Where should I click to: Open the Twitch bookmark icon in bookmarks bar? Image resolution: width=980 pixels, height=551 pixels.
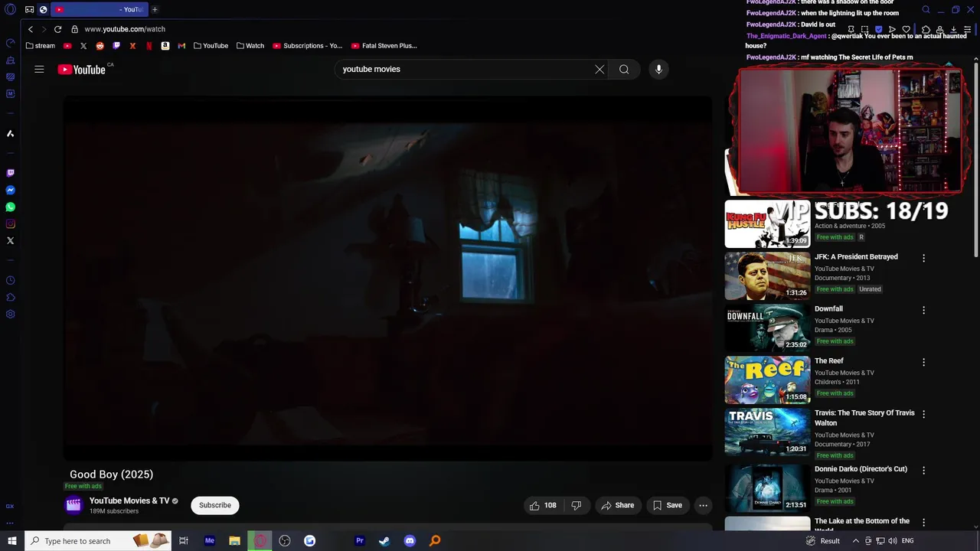(116, 46)
